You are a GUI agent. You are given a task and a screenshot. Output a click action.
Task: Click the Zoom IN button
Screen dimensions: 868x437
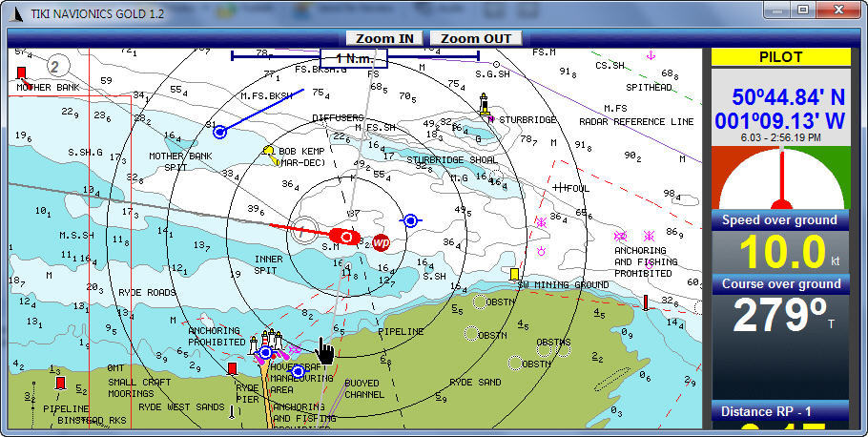point(384,38)
